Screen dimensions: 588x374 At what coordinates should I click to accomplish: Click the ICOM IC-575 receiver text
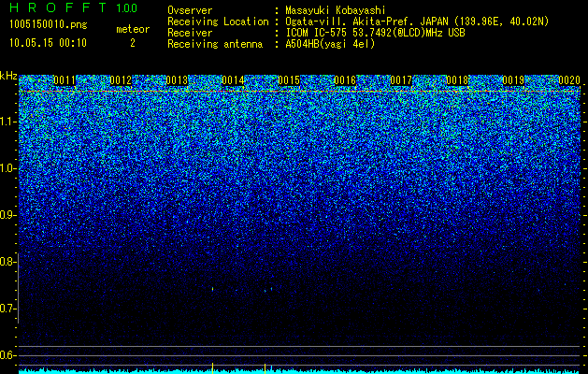(x=375, y=33)
